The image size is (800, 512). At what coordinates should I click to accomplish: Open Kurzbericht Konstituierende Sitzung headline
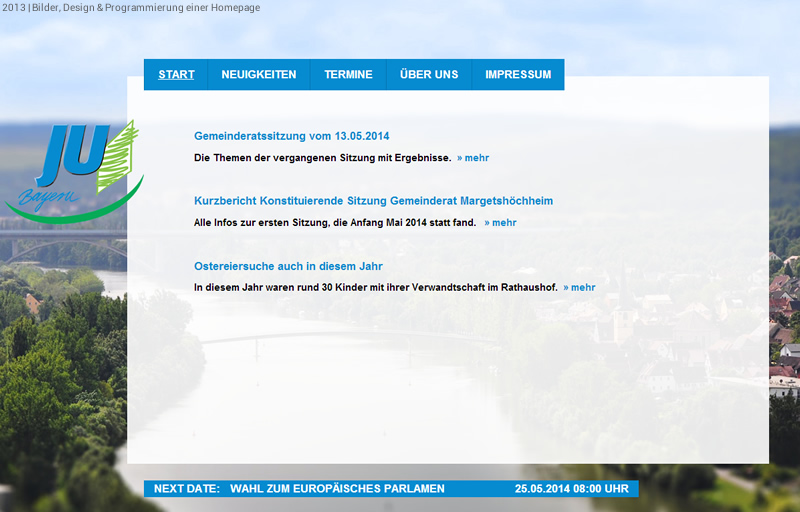(373, 201)
